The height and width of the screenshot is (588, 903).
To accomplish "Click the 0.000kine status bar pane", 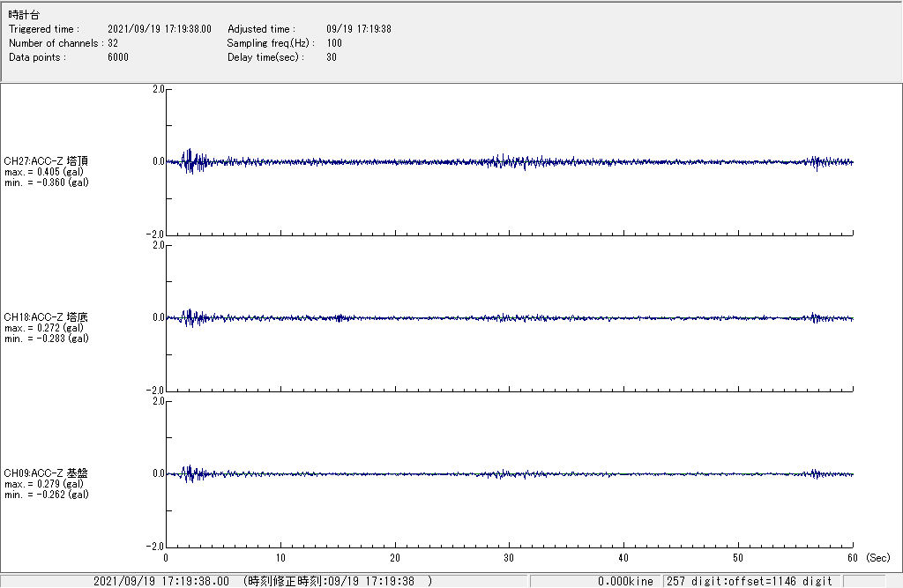I will (624, 582).
